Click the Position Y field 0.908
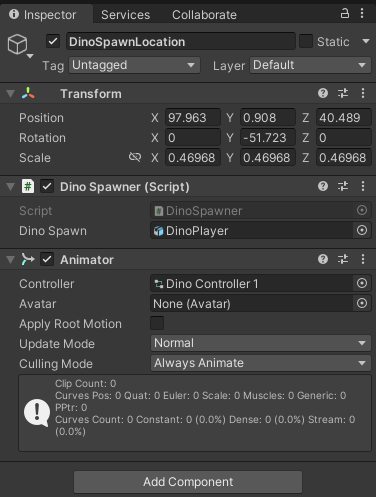376x497 pixels. coord(268,117)
